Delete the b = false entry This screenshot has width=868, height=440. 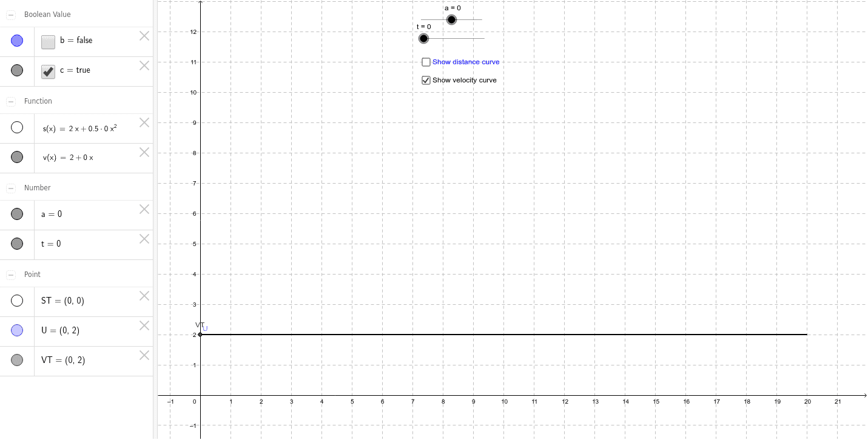[x=144, y=36]
